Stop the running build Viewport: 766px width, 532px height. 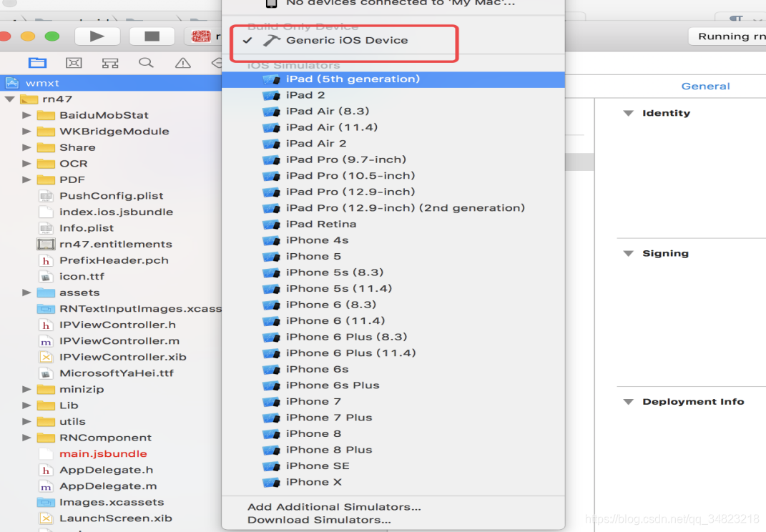152,36
